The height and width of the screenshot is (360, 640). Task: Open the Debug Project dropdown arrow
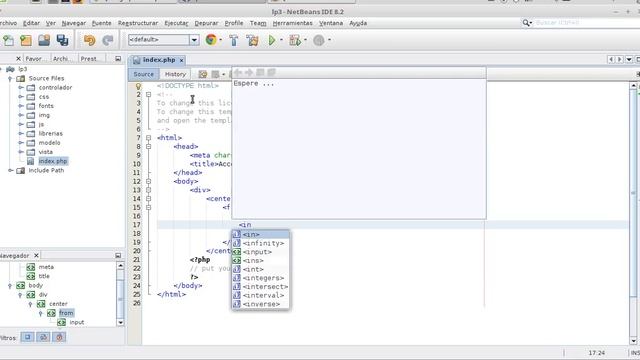click(x=305, y=40)
